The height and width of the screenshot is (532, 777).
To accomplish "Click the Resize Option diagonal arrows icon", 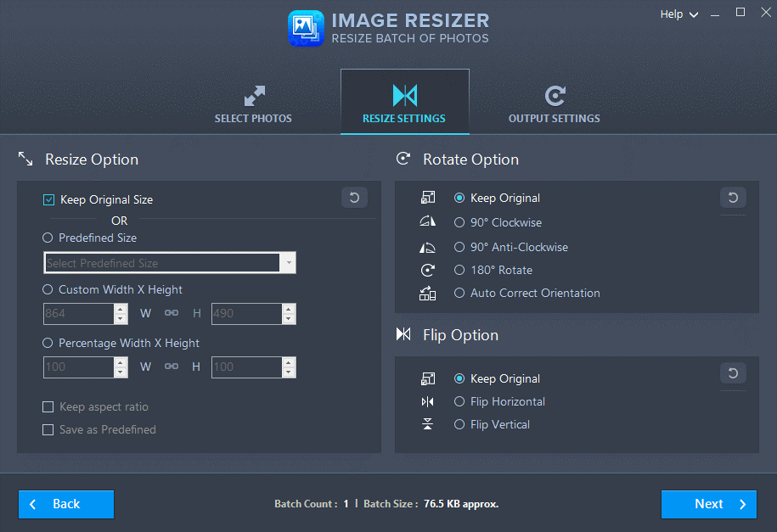I will pos(25,158).
